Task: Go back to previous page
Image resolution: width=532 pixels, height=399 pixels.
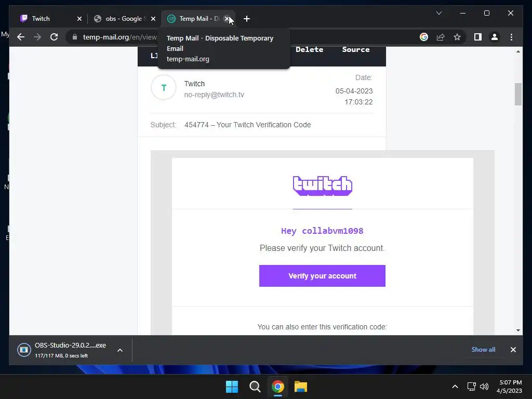Action: pos(21,37)
